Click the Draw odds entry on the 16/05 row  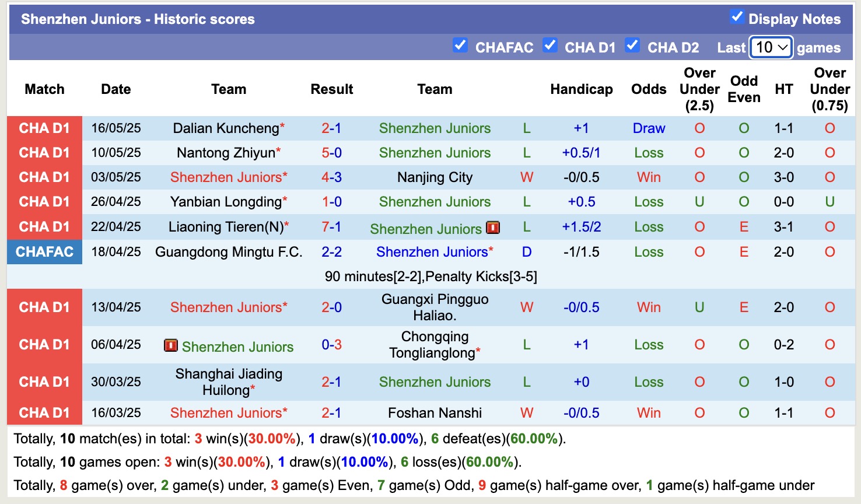click(649, 128)
